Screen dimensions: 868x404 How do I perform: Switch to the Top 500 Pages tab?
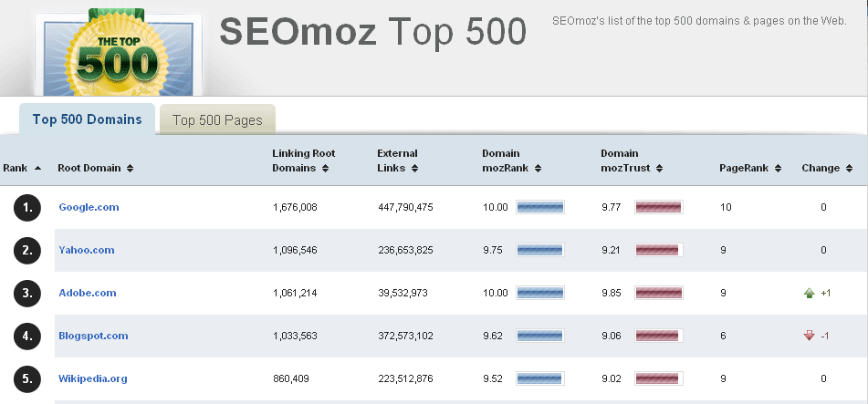(x=217, y=119)
